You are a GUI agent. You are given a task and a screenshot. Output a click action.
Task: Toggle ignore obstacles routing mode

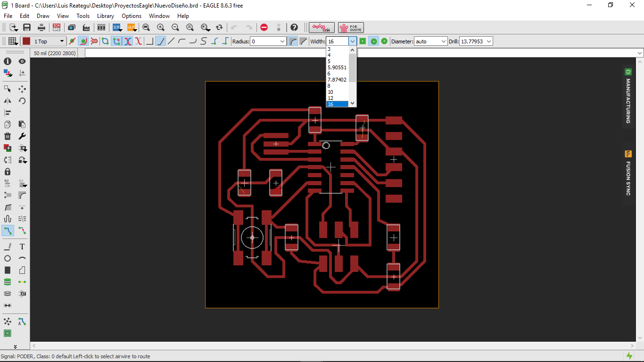coord(72,41)
